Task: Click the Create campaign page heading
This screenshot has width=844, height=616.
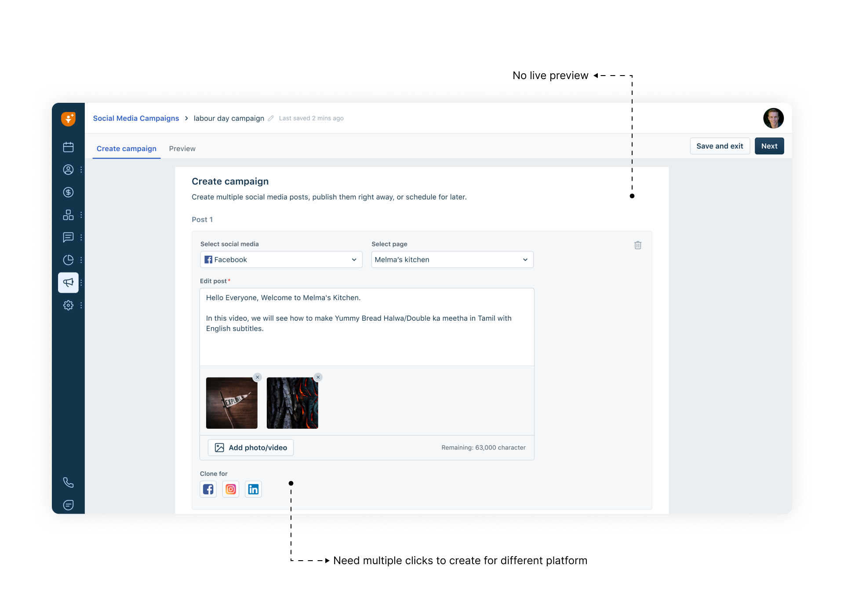Action: point(230,181)
